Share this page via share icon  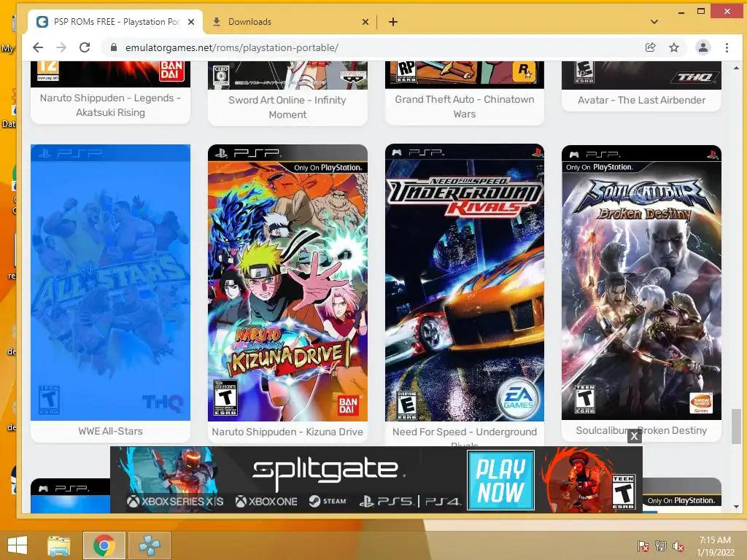coord(650,47)
